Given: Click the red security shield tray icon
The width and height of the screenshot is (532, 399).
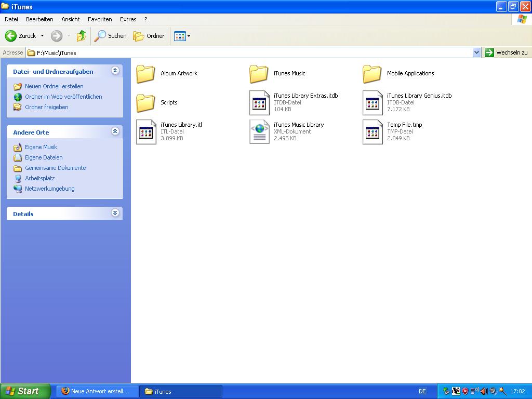Looking at the screenshot, I should click(465, 391).
